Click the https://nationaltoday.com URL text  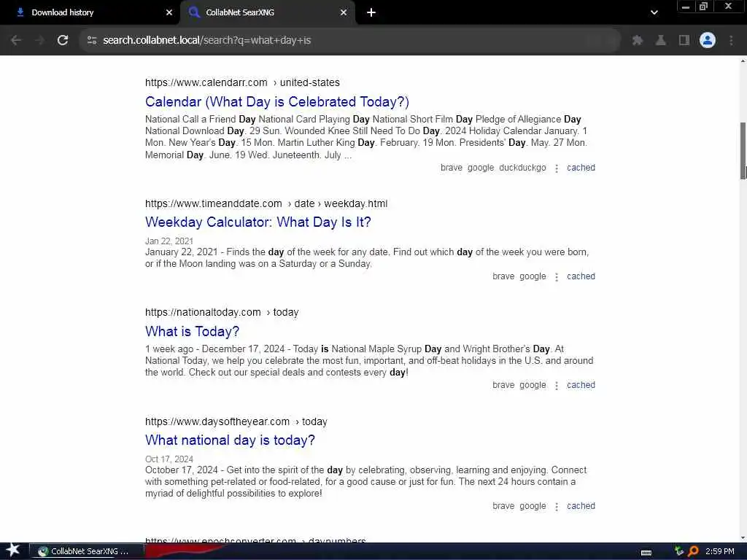pyautogui.click(x=203, y=312)
